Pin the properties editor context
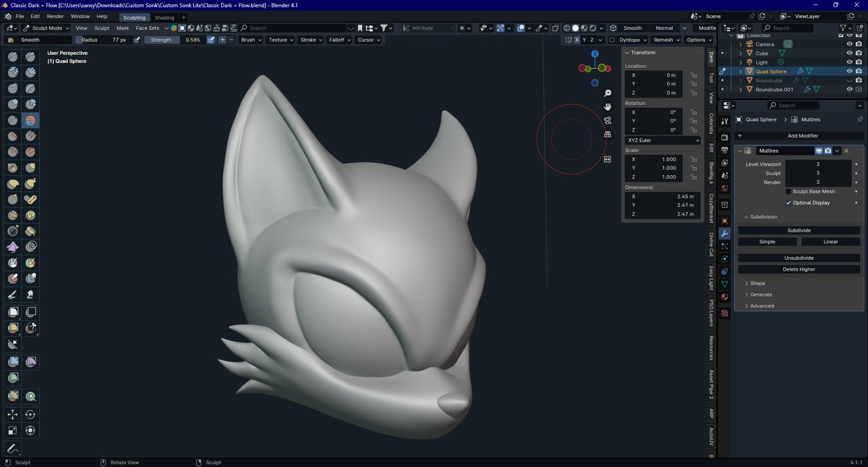Screen dimensions: 868x467 pos(859,119)
